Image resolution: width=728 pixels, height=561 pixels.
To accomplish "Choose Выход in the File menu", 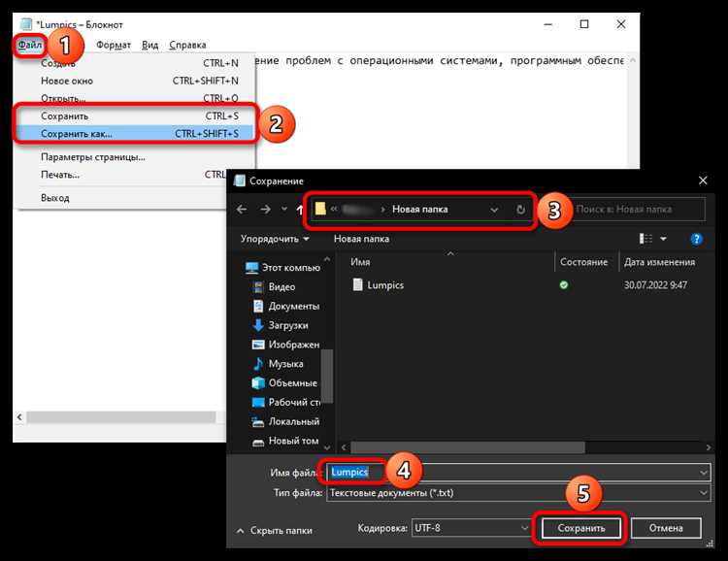I will [x=121, y=198].
